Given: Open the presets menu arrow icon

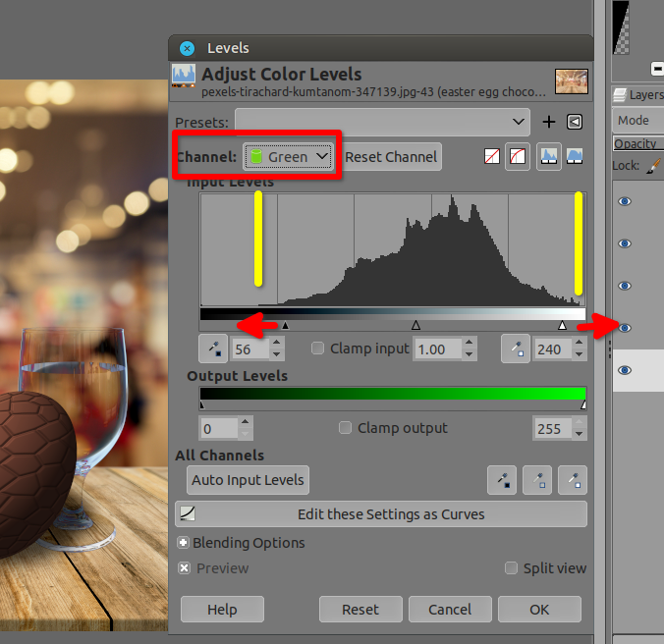Looking at the screenshot, I should click(x=575, y=122).
